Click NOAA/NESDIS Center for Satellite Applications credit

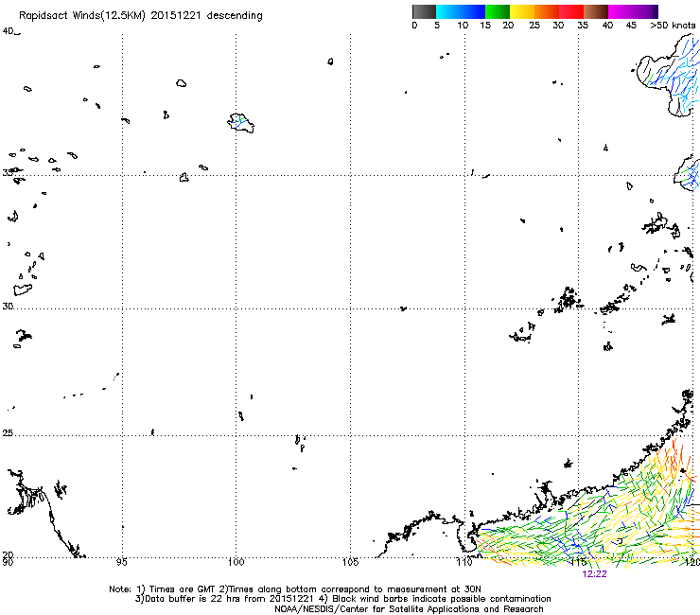tap(409, 609)
